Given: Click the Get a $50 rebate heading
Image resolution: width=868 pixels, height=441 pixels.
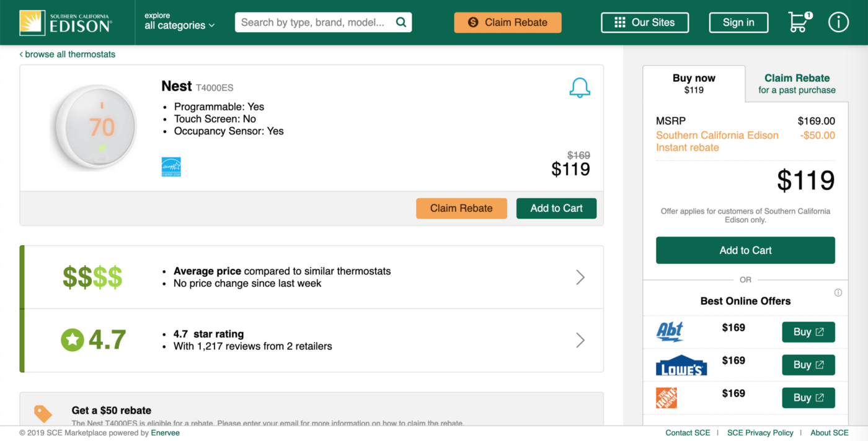Looking at the screenshot, I should click(x=112, y=410).
